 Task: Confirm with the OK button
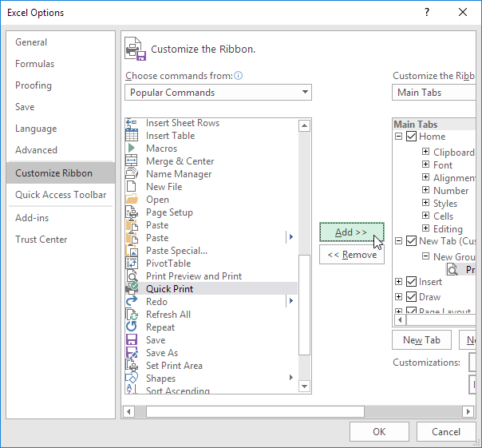pyautogui.click(x=379, y=432)
